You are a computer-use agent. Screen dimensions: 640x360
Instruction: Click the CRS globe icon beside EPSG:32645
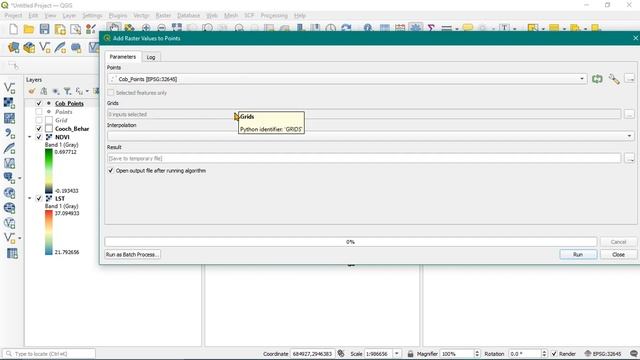pyautogui.click(x=588, y=353)
